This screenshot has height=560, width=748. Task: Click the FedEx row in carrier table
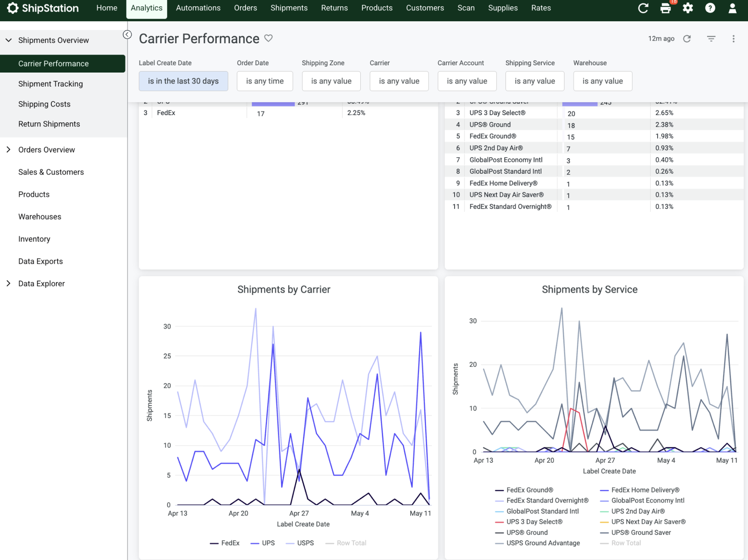tap(288, 113)
